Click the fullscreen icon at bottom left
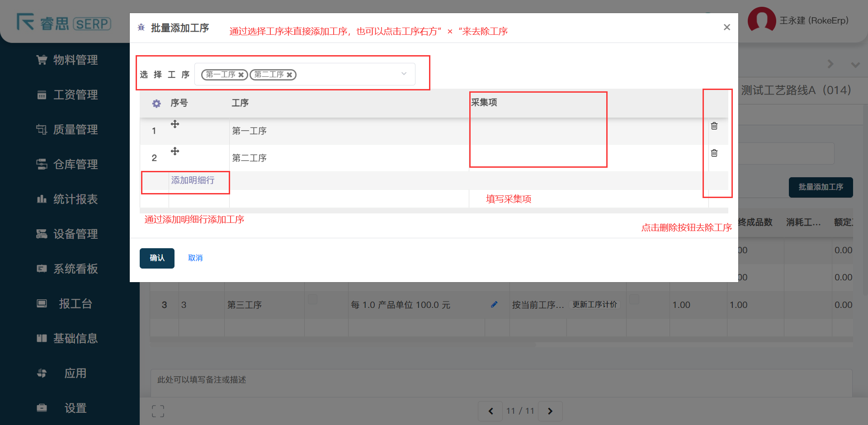868x425 pixels. click(x=158, y=411)
